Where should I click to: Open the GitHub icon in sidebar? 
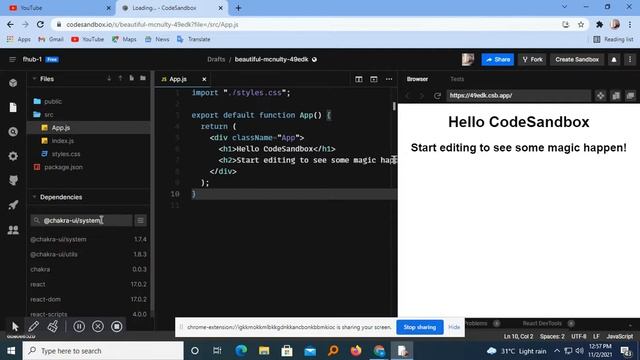(x=13, y=180)
